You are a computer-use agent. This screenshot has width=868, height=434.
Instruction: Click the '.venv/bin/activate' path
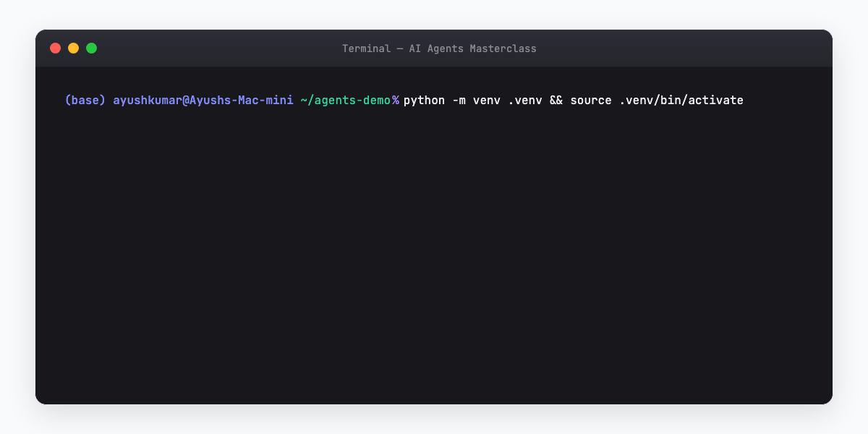681,100
